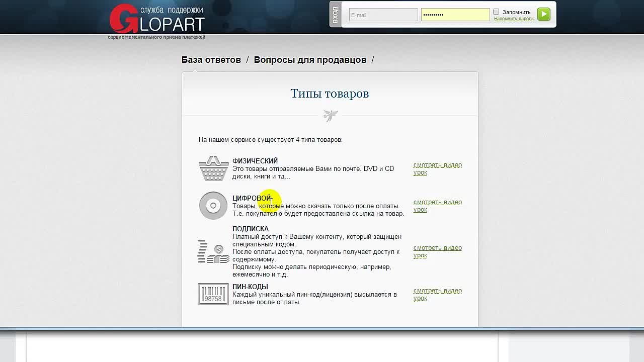Screen dimensions: 644x362
Task: Open the Вопросы для продавцов breadcrumb
Action: 310,60
